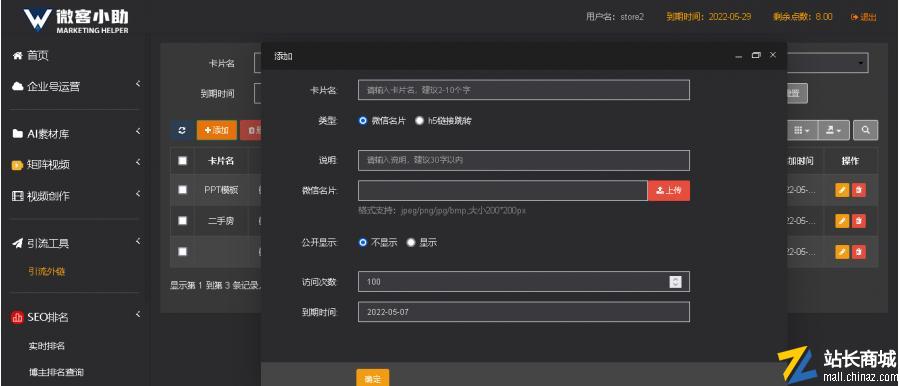The height and width of the screenshot is (386, 900).
Task: Click the 卡片名 column header
Action: point(221,161)
